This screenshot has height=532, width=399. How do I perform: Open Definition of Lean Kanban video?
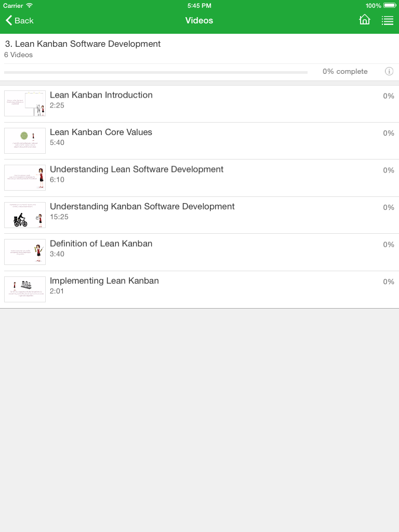click(101, 244)
